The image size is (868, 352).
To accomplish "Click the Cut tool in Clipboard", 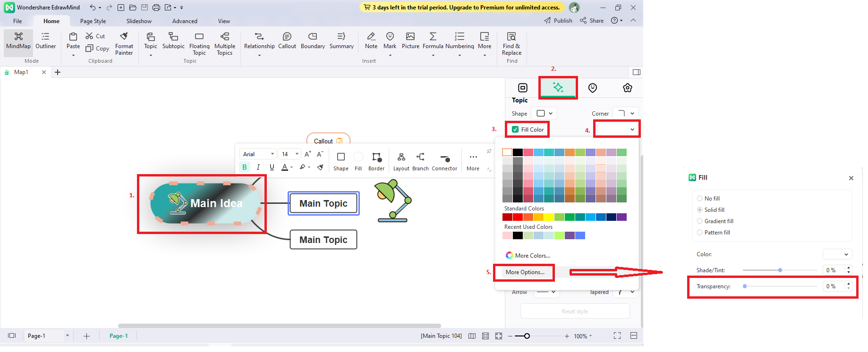I will [x=95, y=36].
